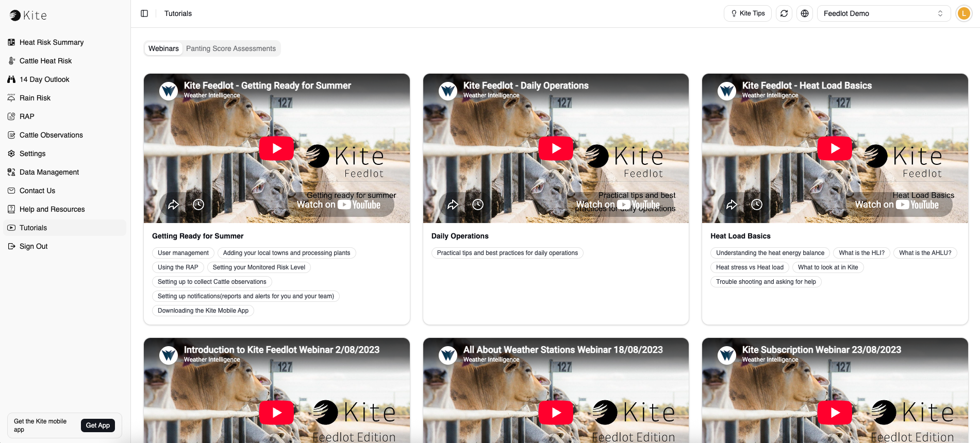Open the globe language icon
Image resolution: width=980 pixels, height=443 pixels.
pos(805,13)
